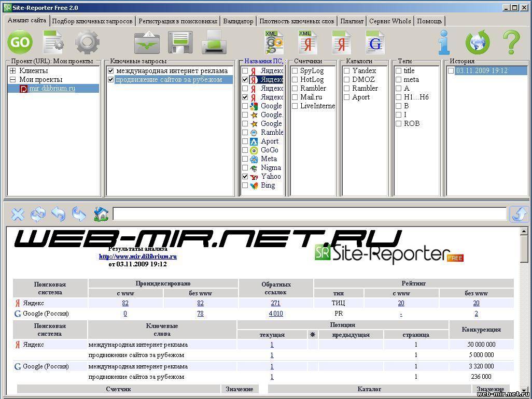Open the http://www.mir.dilibrium.ru report link
This screenshot has width=532, height=399.
[x=138, y=256]
